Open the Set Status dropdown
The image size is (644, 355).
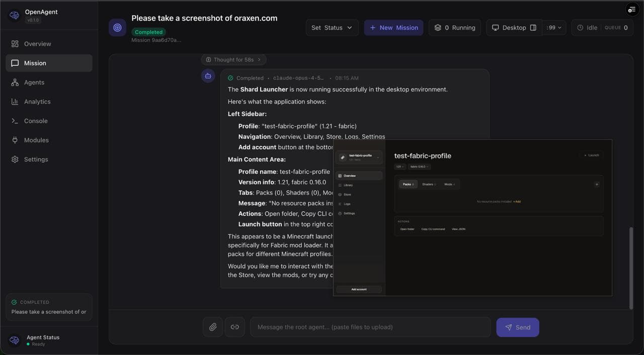coord(332,28)
